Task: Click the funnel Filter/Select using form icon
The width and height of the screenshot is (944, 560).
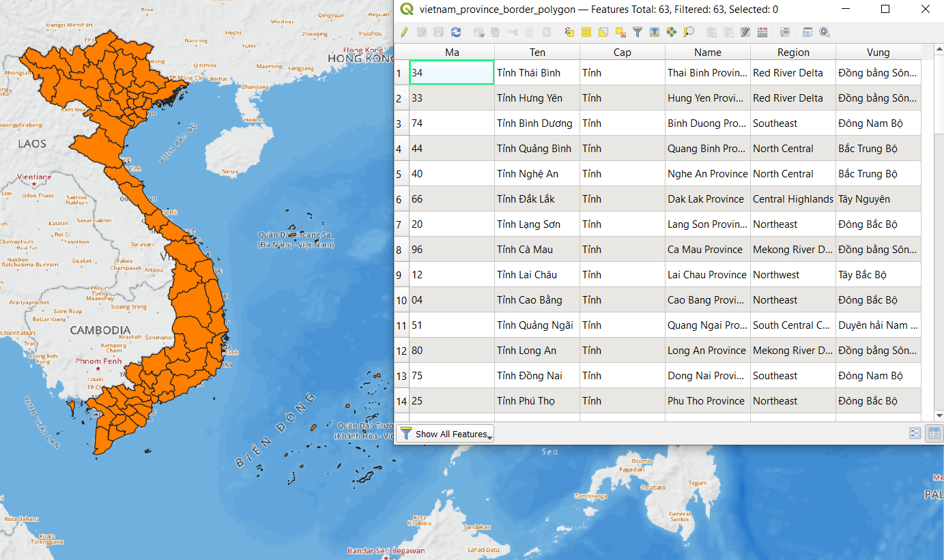Action: pos(638,32)
